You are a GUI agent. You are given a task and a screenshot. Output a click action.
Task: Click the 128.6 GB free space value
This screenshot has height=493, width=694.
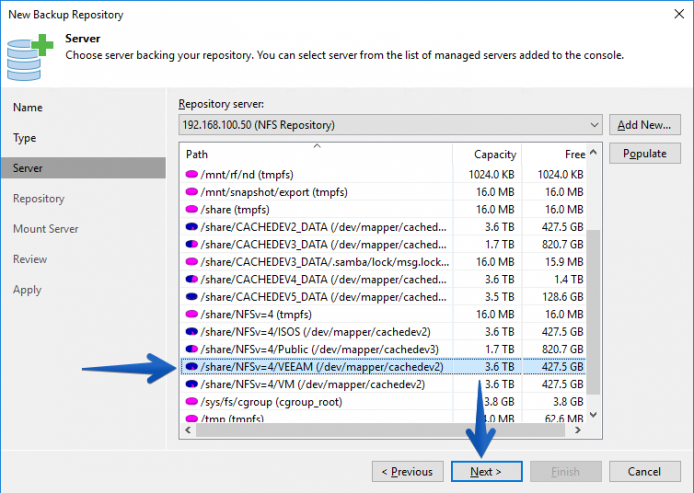pyautogui.click(x=563, y=297)
